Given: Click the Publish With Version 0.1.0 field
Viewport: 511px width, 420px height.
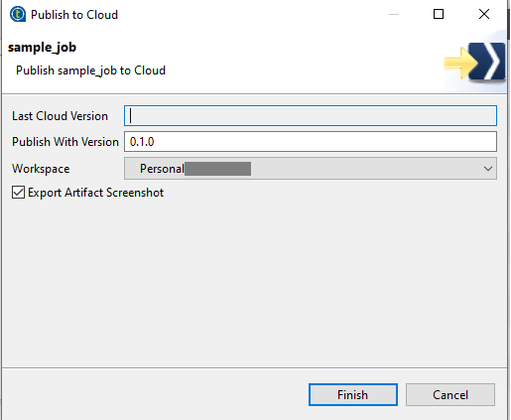Looking at the screenshot, I should tap(311, 142).
